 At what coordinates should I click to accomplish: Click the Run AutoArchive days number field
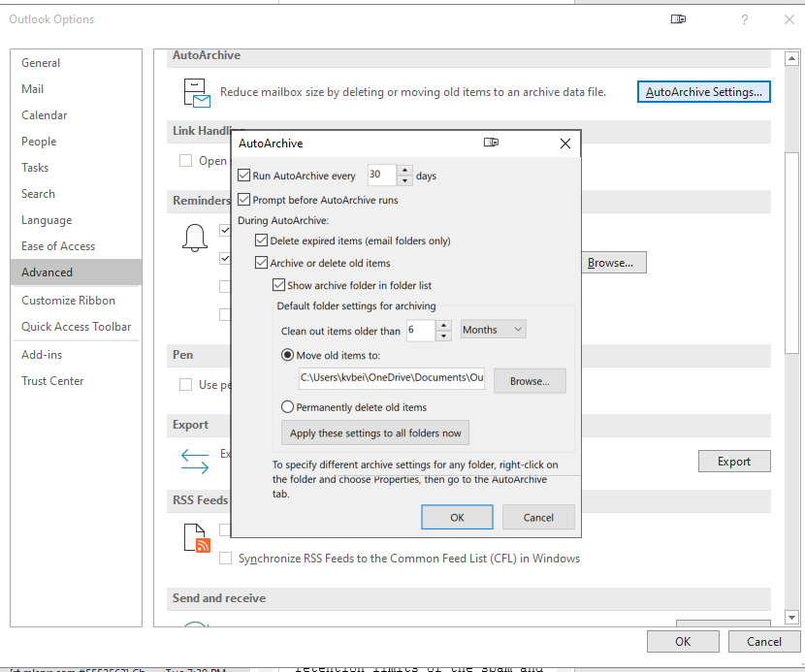point(382,175)
